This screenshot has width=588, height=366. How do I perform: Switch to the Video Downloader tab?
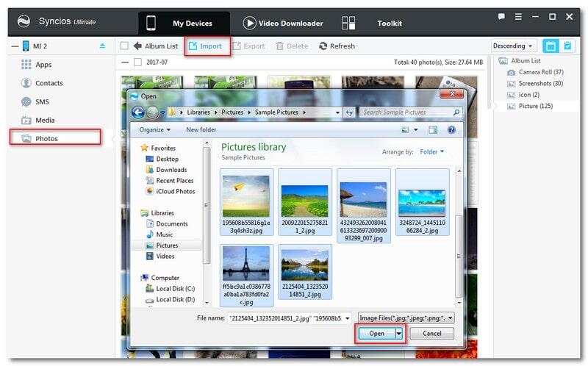point(282,23)
